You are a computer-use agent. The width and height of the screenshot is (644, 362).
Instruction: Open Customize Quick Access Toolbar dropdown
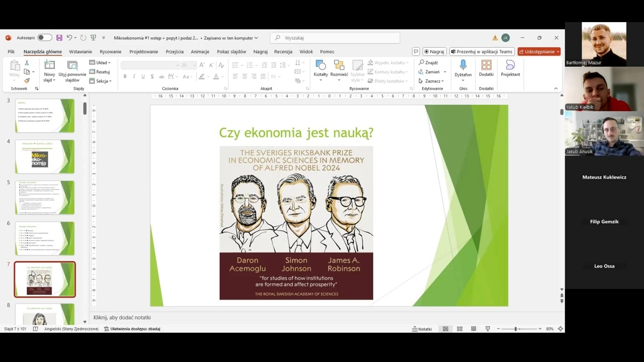point(104,38)
